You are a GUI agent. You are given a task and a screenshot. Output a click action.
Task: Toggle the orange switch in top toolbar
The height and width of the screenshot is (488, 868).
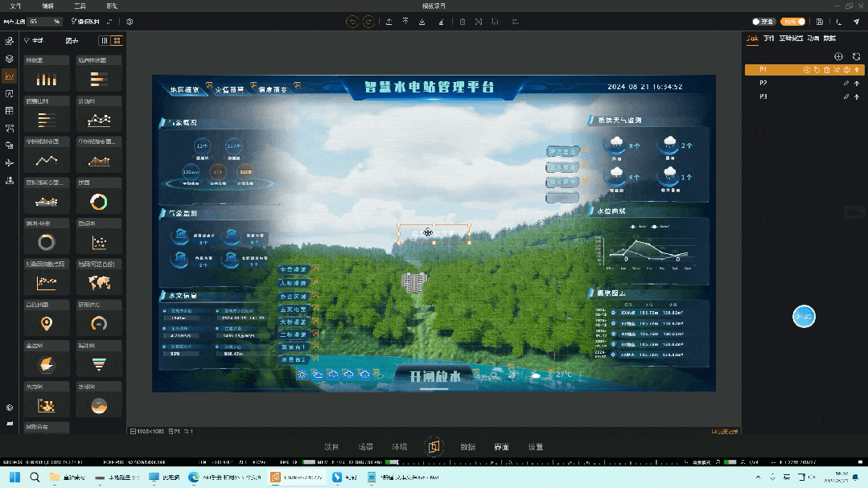[792, 22]
